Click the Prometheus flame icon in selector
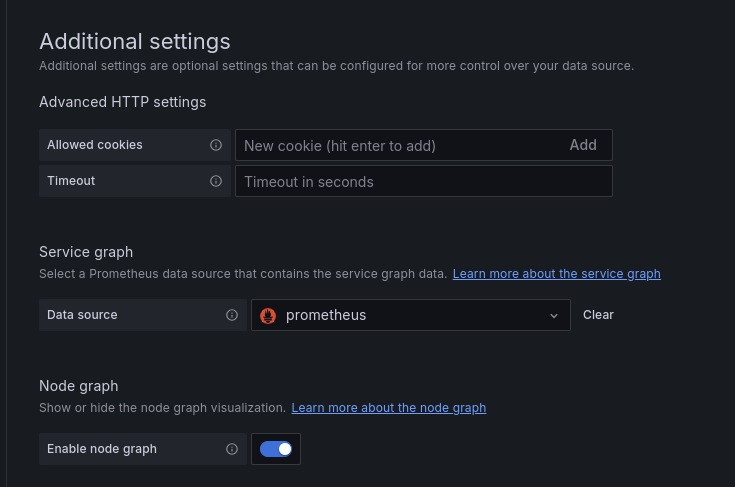 (268, 315)
